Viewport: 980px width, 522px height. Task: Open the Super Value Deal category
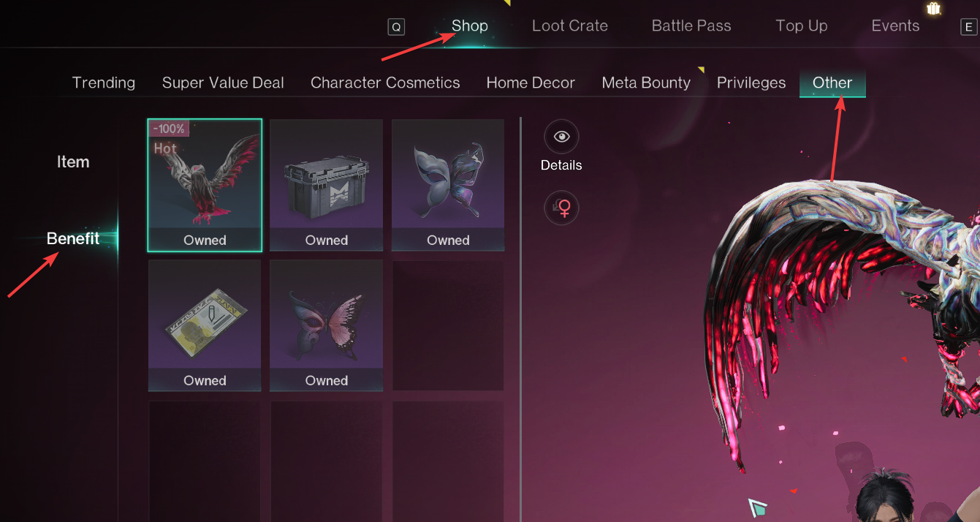pos(223,83)
